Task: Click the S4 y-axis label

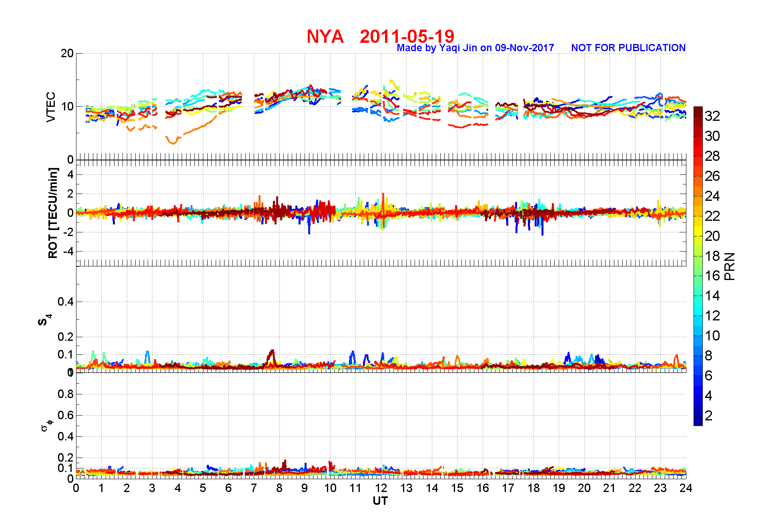Action: pos(45,320)
